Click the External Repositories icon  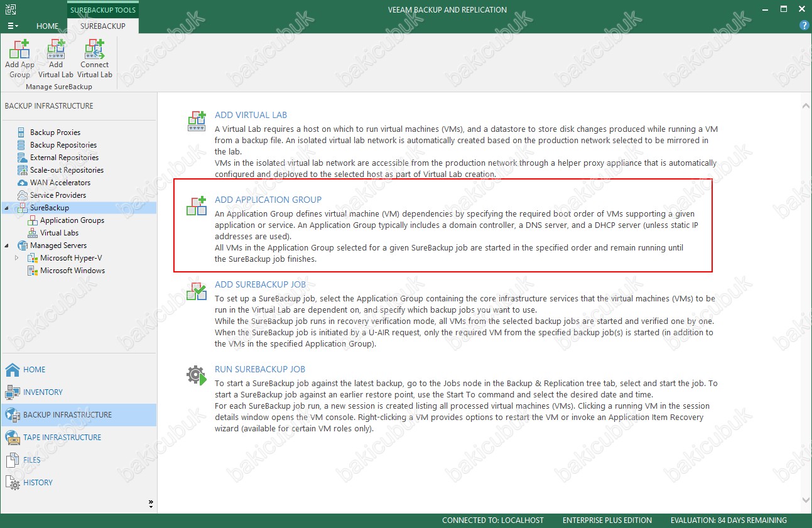tap(23, 158)
